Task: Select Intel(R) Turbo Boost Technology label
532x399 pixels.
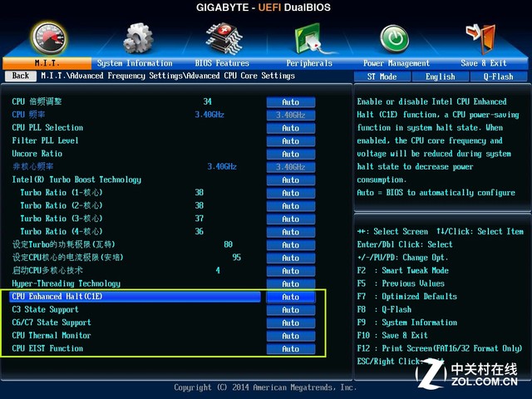Action: (x=76, y=180)
